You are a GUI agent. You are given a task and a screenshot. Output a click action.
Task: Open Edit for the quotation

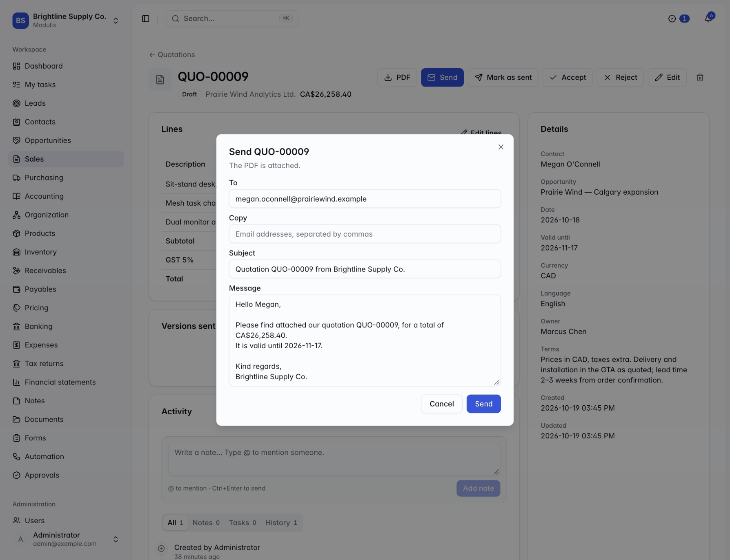[667, 78]
